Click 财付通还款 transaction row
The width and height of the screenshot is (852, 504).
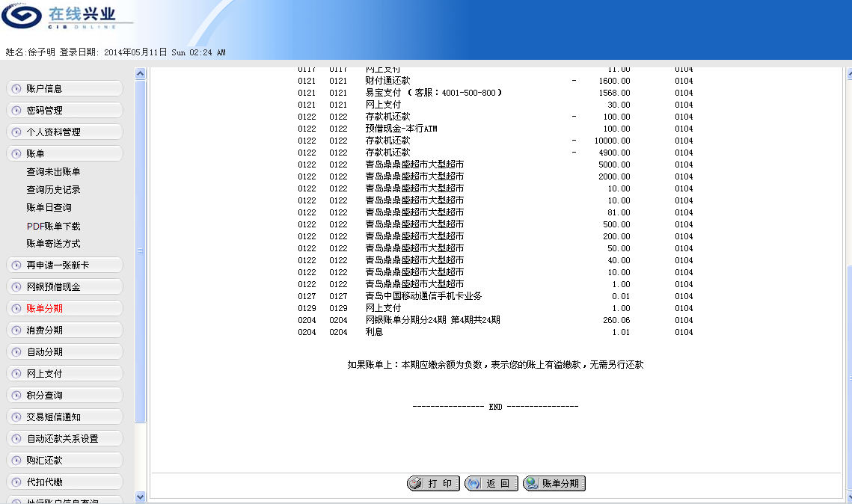pos(495,81)
